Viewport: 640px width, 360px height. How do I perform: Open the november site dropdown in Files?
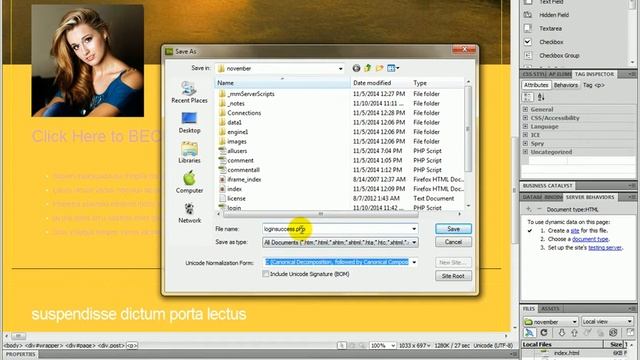tap(550, 322)
